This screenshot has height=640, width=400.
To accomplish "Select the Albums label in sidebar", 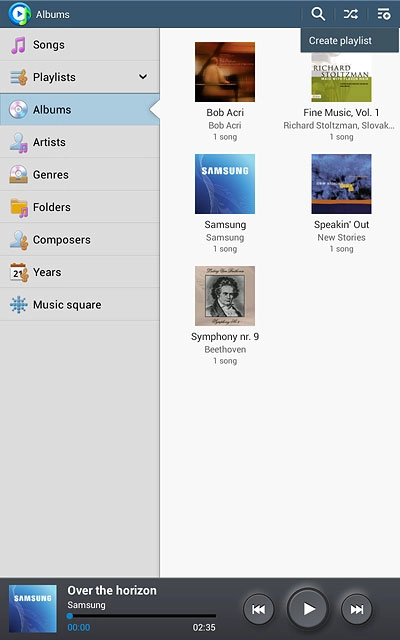I will tap(52, 109).
